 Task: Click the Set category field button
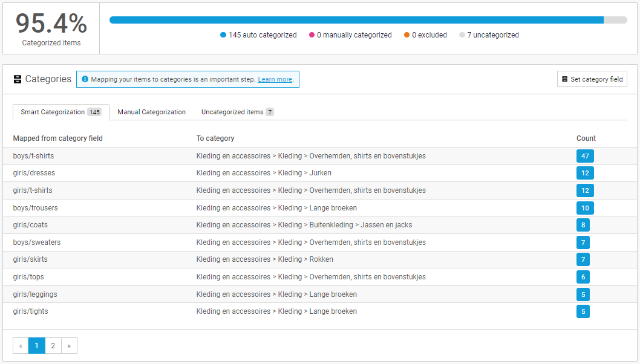tap(592, 79)
